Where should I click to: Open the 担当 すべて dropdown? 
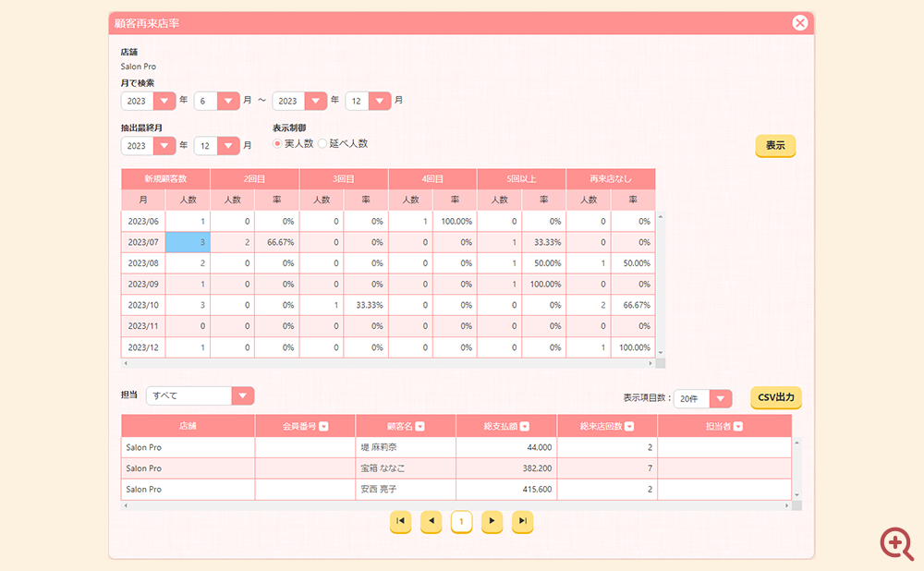tap(243, 395)
